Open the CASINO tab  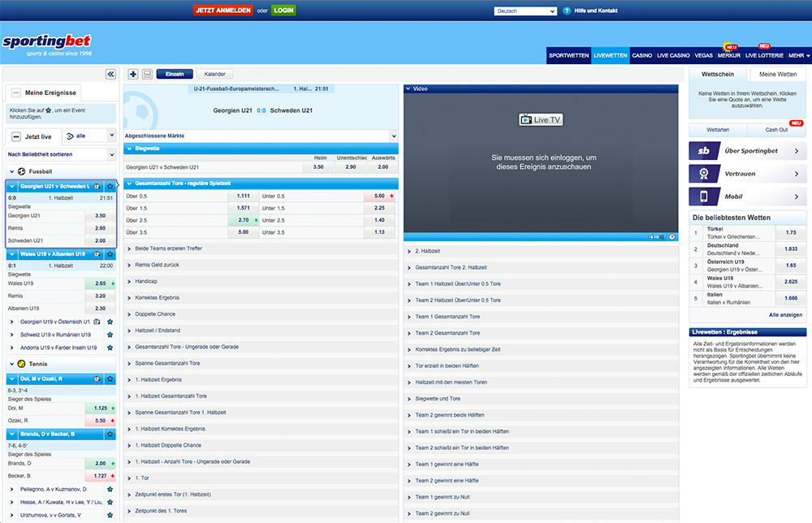641,55
